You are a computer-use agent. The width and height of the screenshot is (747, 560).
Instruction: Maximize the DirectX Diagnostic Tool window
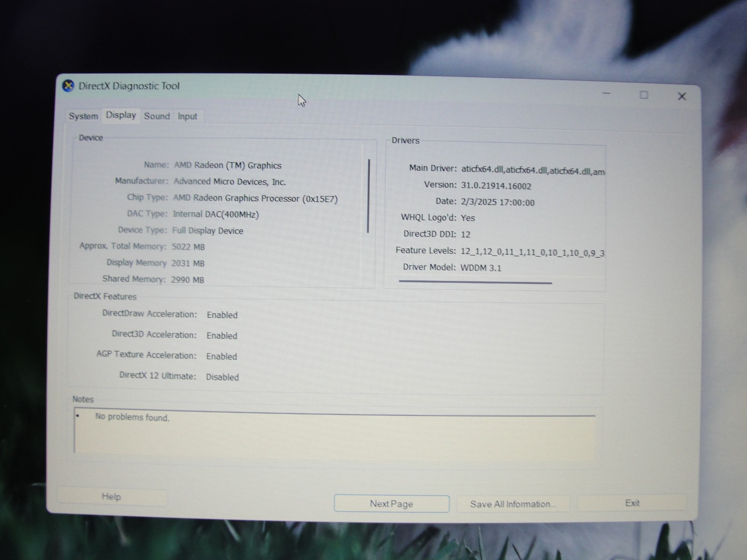tap(644, 95)
